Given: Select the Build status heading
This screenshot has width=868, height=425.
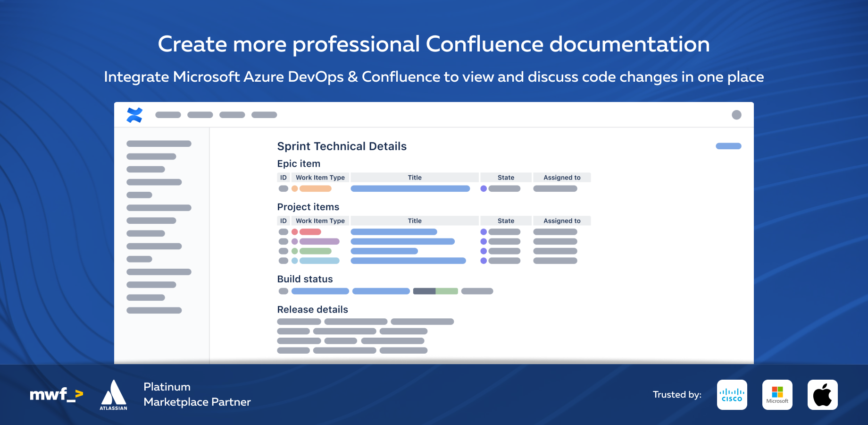Looking at the screenshot, I should click(x=305, y=279).
